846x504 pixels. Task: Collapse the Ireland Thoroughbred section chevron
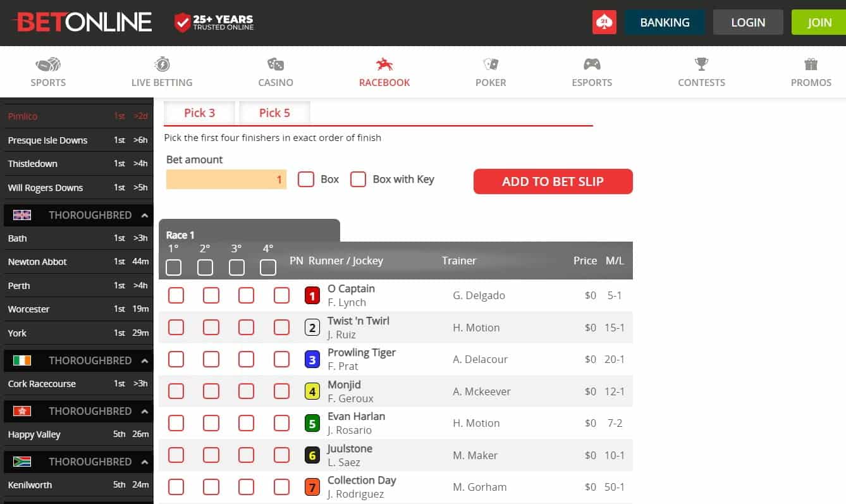click(x=145, y=360)
